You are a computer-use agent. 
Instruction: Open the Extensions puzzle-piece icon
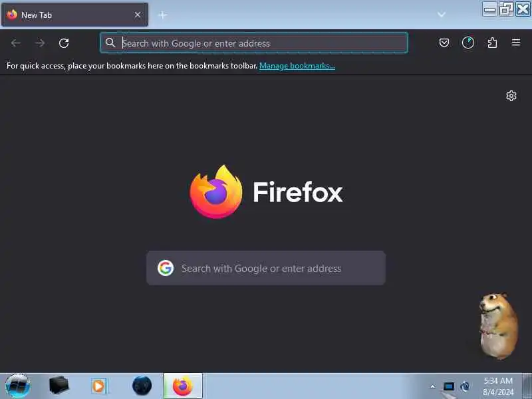pyautogui.click(x=492, y=43)
